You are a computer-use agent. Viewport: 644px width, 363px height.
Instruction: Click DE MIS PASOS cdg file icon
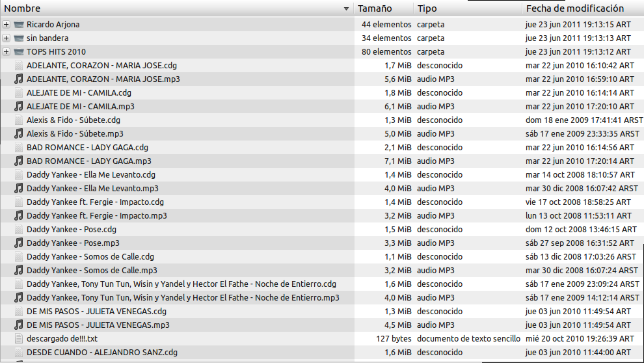click(x=18, y=311)
